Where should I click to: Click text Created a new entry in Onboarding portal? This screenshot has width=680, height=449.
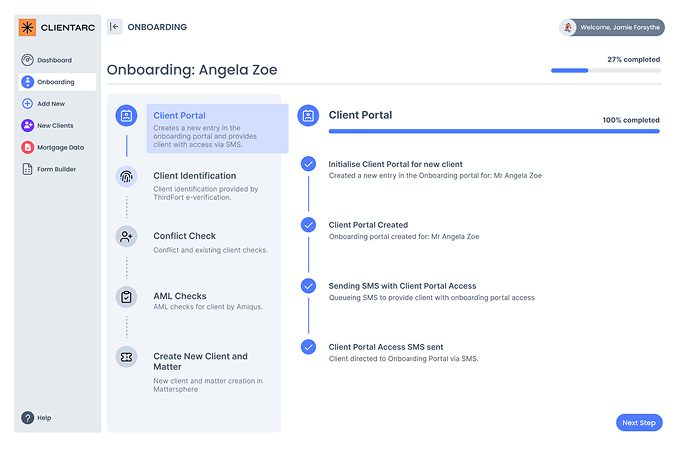tap(435, 175)
